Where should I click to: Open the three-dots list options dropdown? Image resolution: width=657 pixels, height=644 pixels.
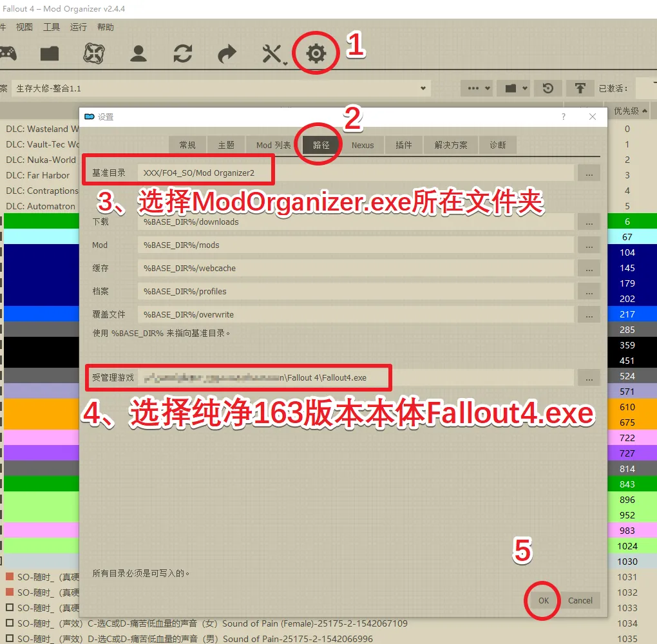(477, 88)
